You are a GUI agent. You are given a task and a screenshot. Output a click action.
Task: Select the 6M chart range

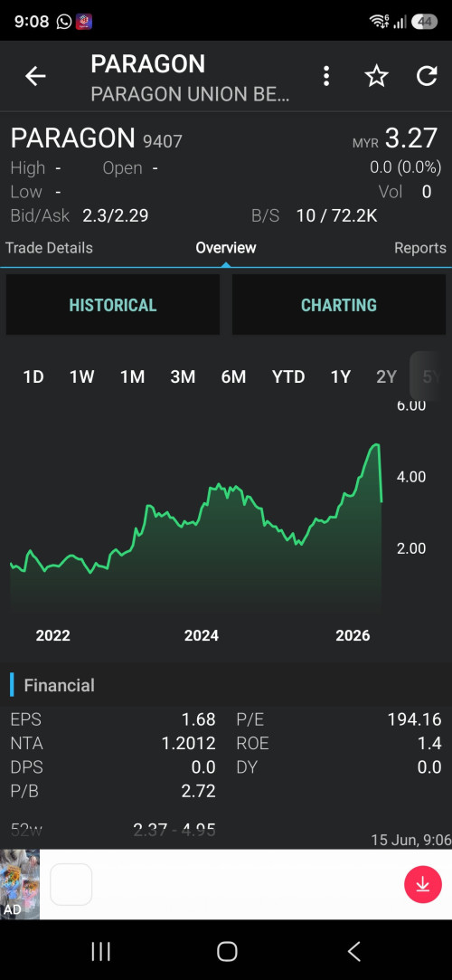[233, 376]
